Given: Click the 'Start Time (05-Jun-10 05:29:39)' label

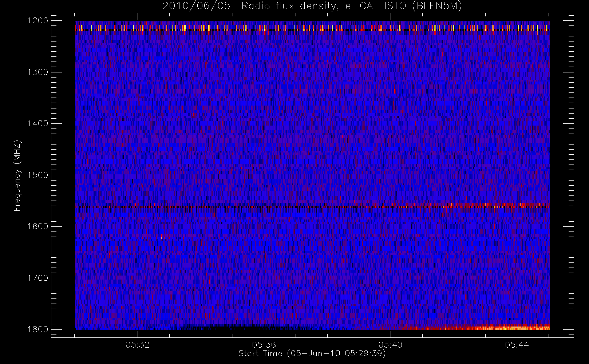Looking at the screenshot, I should (x=312, y=353).
